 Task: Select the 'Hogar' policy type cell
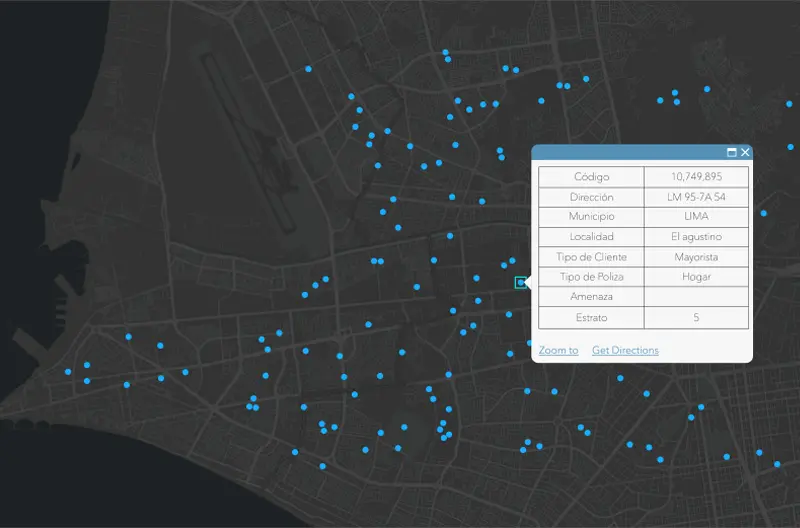coord(696,277)
